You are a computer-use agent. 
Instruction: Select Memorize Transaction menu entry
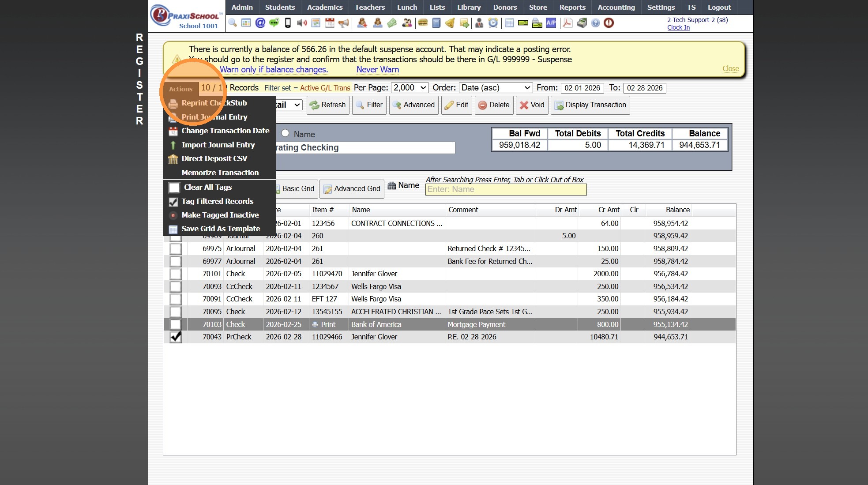click(220, 173)
